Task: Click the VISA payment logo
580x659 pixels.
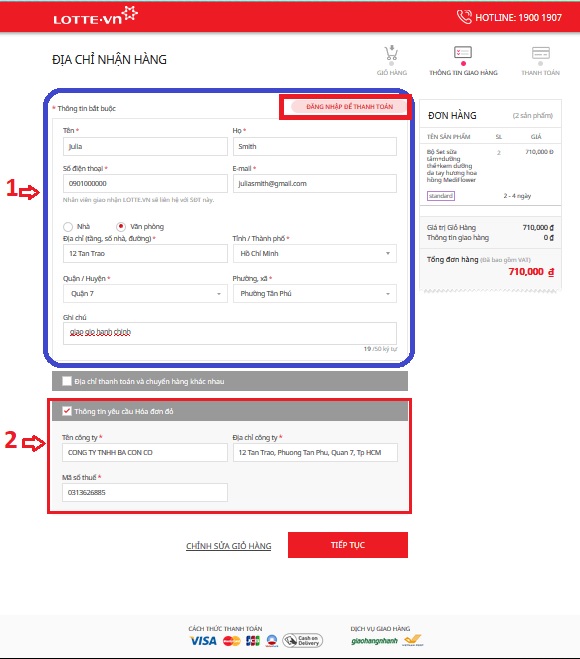Action: click(x=203, y=641)
